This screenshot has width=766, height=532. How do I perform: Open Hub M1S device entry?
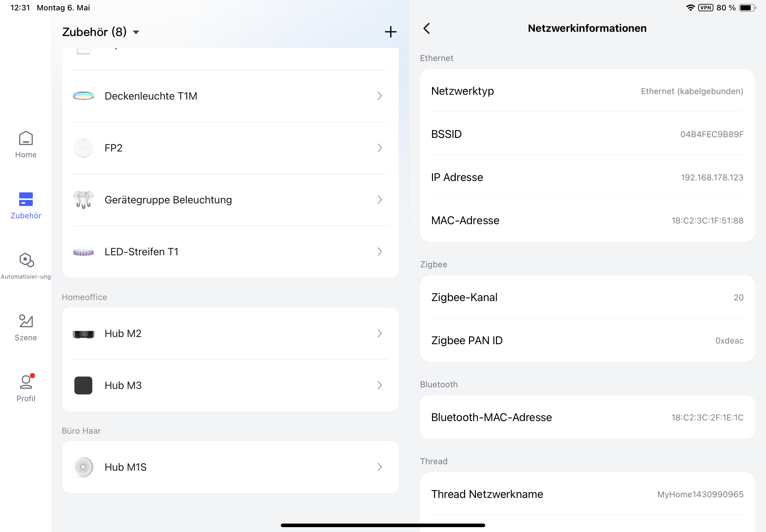[x=125, y=467]
